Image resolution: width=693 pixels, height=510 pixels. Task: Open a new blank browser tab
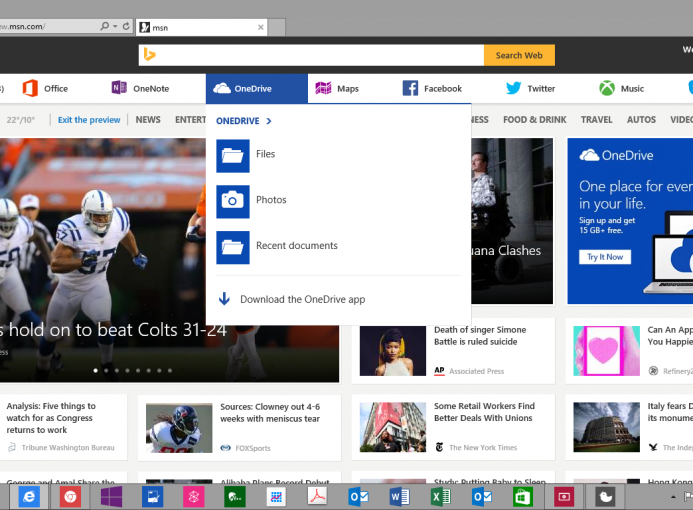point(277,27)
